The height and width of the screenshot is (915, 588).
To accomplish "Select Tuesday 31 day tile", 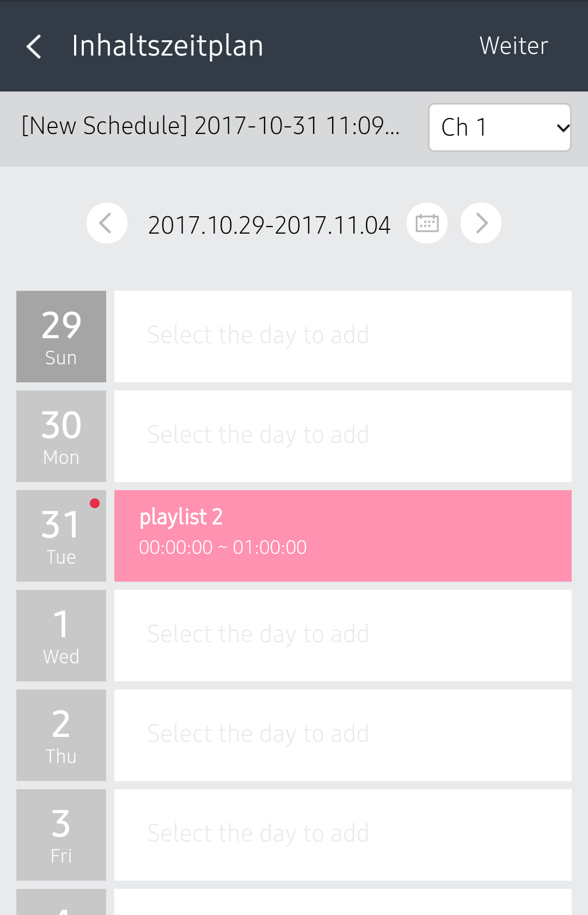I will click(61, 536).
